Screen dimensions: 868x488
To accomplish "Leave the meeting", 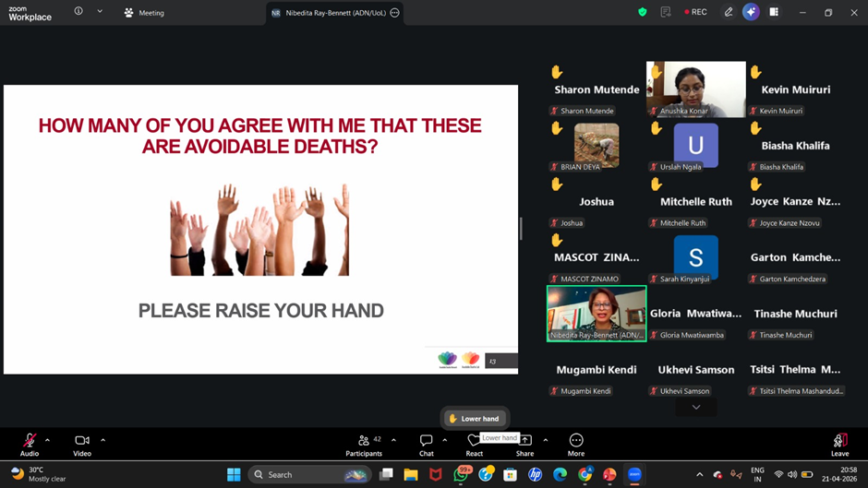I will pos(839,445).
